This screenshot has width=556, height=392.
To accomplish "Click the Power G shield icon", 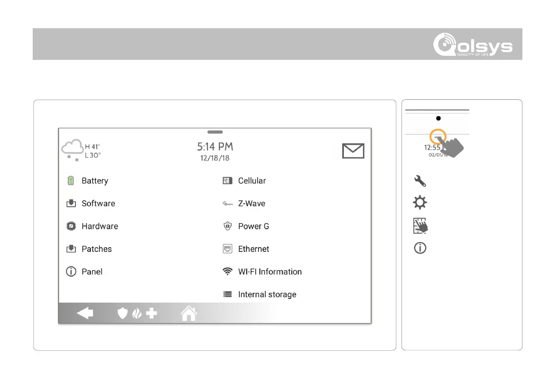I will [228, 226].
